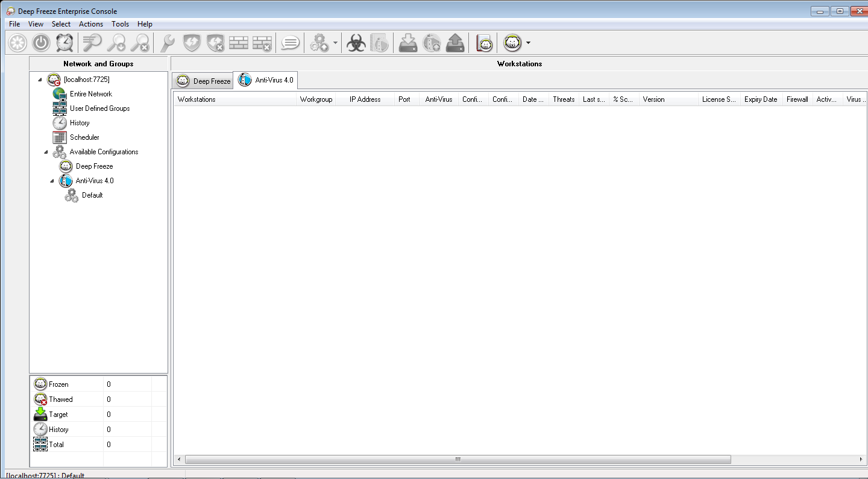Collapse the Anti-Virus 4.0 tree node
Viewport: 868px width, 479px height.
pos(52,181)
